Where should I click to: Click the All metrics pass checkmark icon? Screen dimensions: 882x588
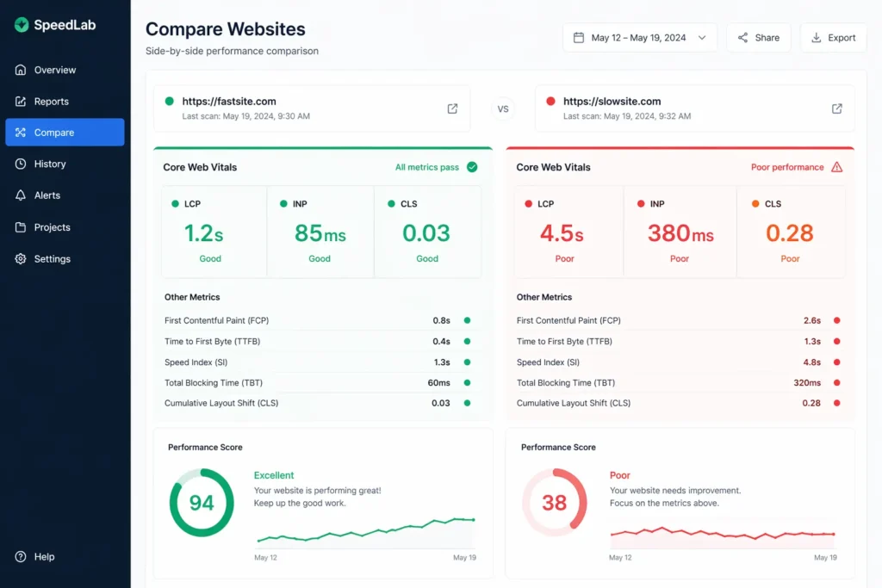472,167
